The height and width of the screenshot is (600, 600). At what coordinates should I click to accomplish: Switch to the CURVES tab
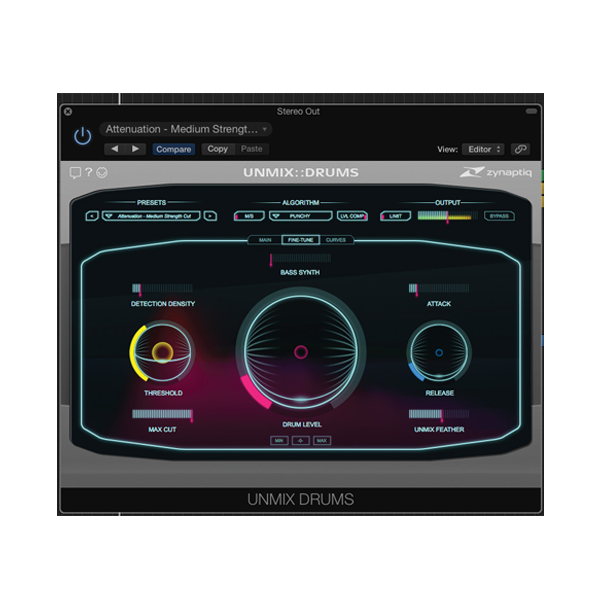click(x=336, y=240)
